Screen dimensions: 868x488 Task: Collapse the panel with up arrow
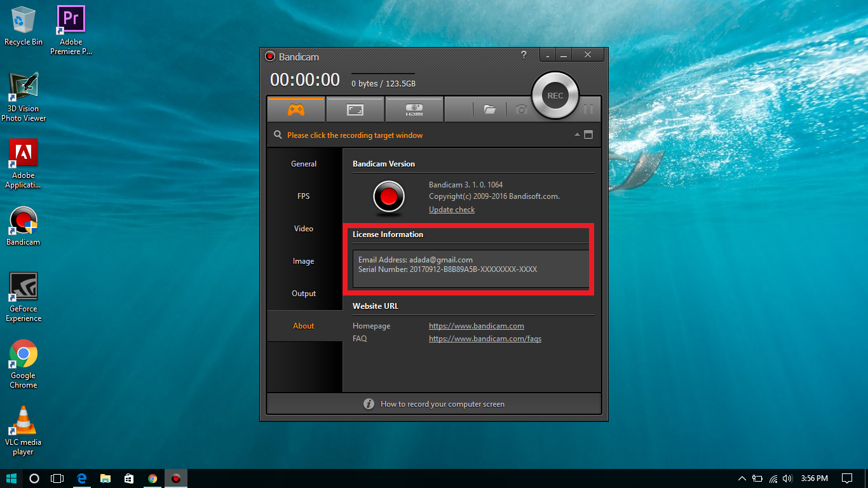point(577,135)
